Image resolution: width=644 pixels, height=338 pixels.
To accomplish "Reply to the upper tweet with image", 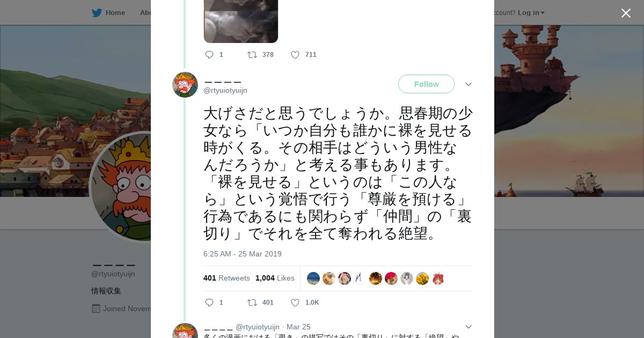I will click(x=209, y=55).
